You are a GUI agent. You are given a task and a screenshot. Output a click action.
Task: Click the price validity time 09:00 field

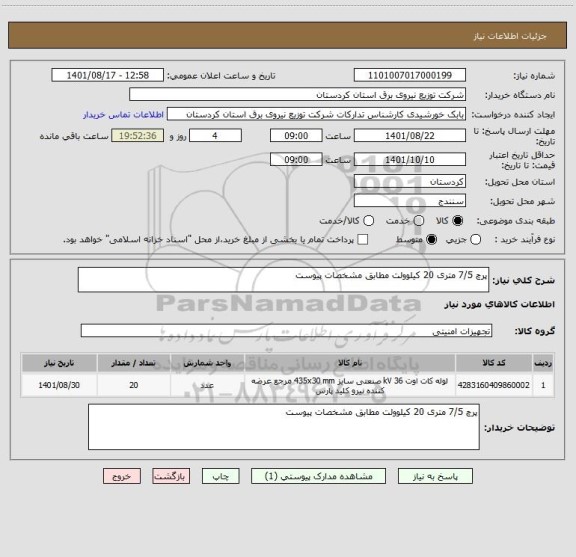click(x=296, y=159)
